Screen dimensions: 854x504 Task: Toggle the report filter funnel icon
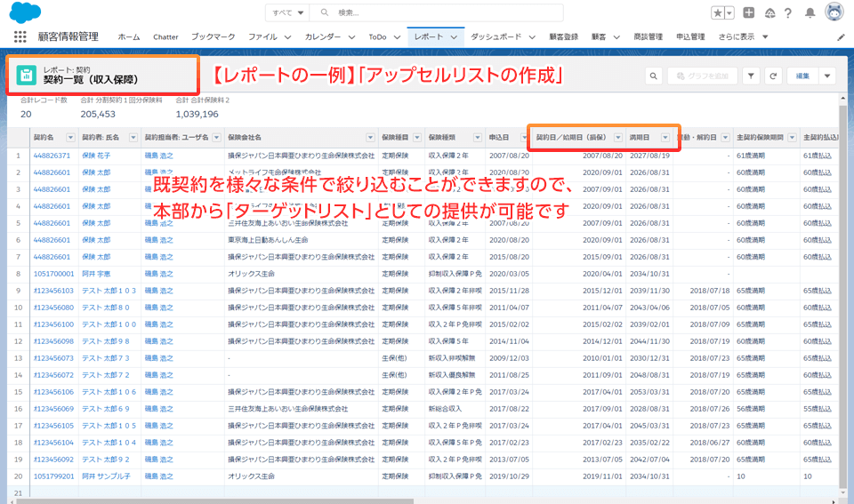[751, 76]
